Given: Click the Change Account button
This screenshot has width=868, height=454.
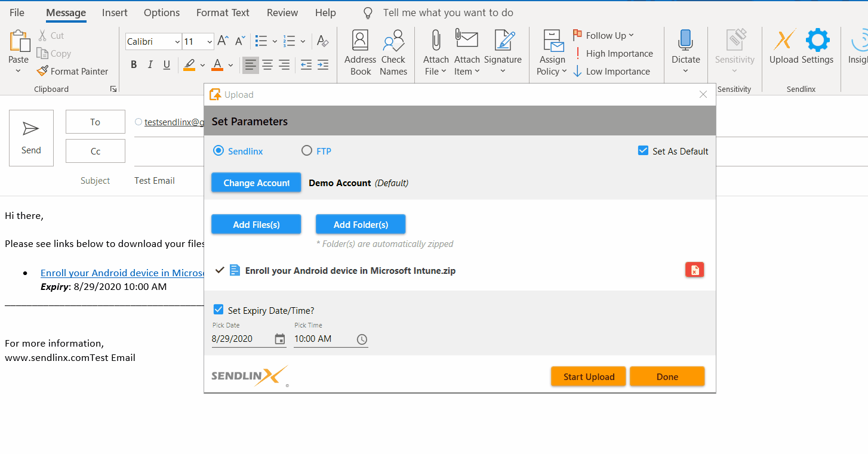Looking at the screenshot, I should click(256, 183).
